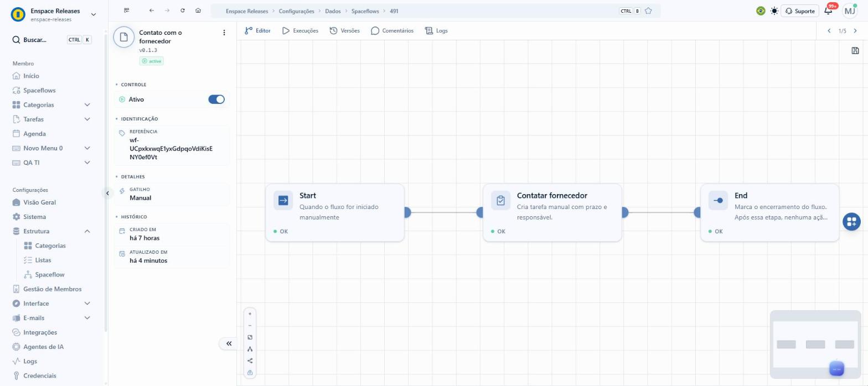This screenshot has width=868, height=386.
Task: Select Listas under Estrutura
Action: pos(43,260)
